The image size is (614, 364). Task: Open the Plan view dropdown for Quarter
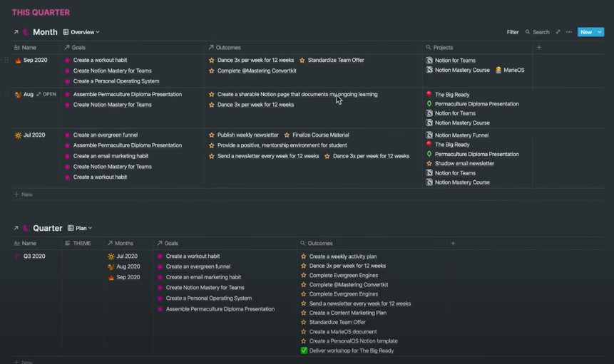[x=80, y=229]
